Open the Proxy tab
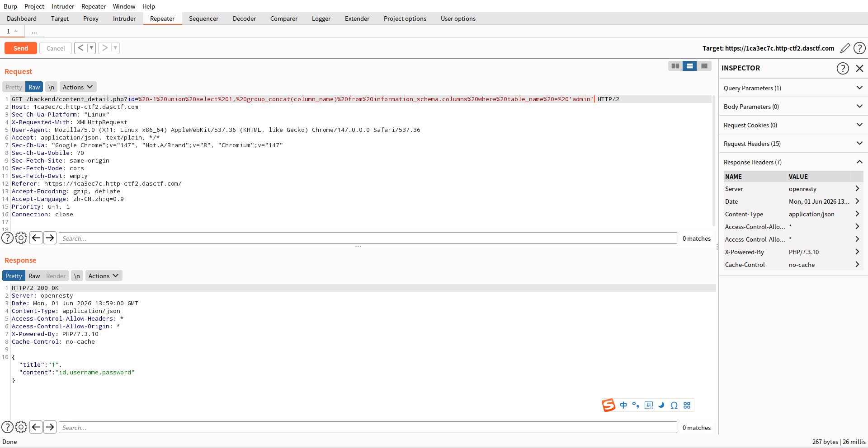The height and width of the screenshot is (448, 868). tap(91, 19)
